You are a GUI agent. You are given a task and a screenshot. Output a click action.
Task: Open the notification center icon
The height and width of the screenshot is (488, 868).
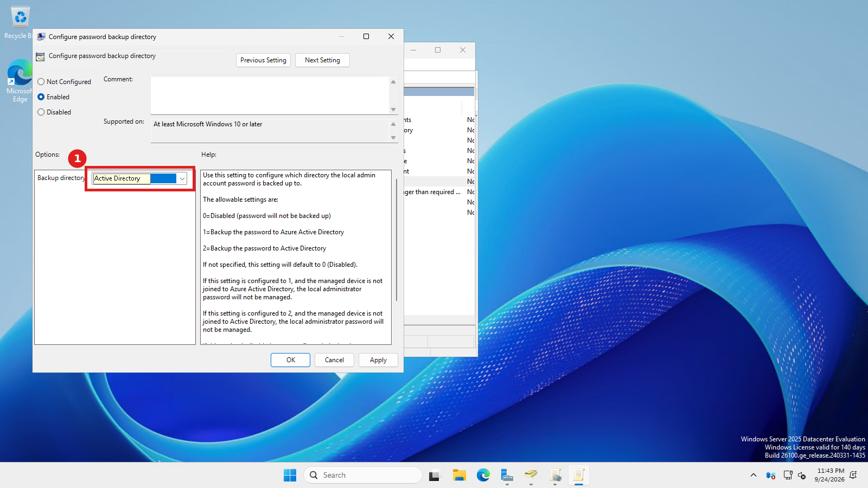click(x=853, y=476)
